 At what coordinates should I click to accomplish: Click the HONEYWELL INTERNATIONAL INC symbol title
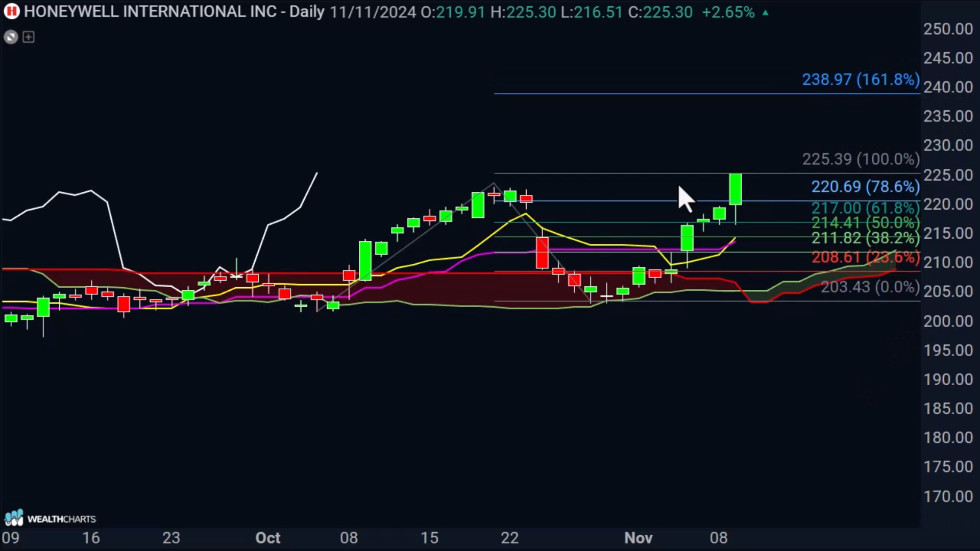tap(150, 12)
